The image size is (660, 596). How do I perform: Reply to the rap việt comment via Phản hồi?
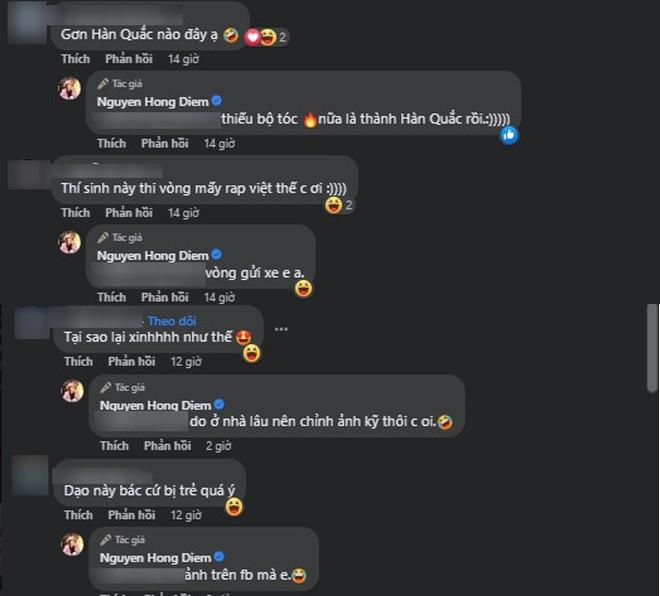tap(129, 213)
